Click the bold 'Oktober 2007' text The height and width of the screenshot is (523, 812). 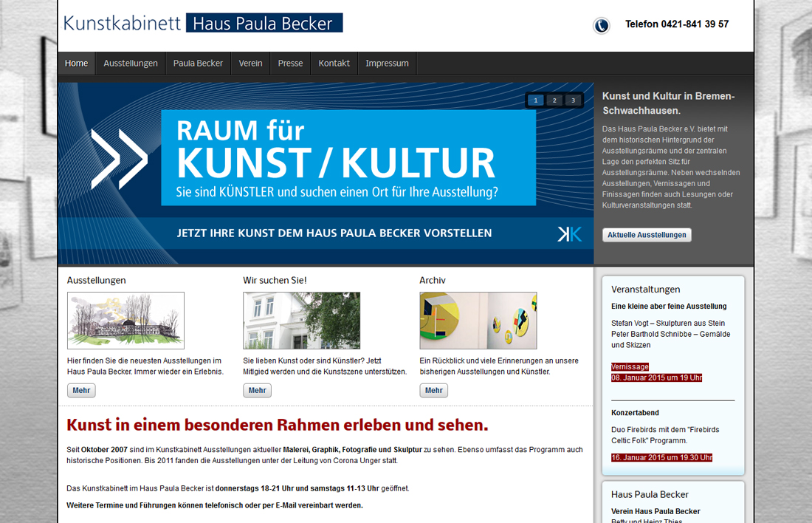[104, 450]
